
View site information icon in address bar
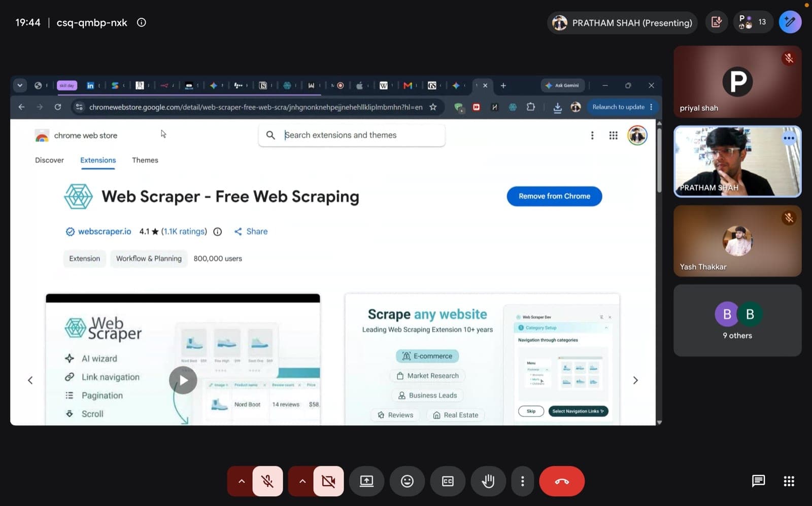[x=79, y=107]
